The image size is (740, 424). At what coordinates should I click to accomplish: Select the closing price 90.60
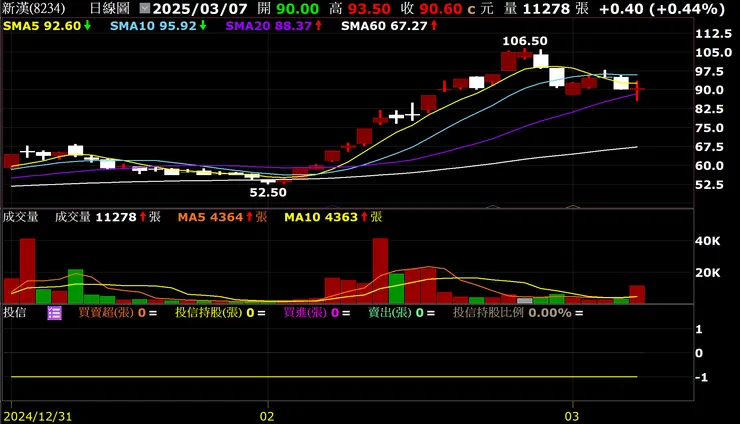[441, 8]
